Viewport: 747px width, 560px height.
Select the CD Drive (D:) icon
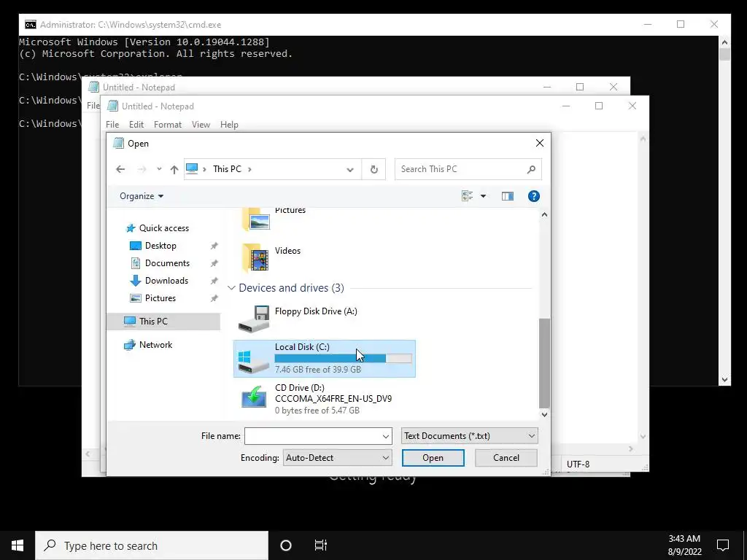[254, 397]
